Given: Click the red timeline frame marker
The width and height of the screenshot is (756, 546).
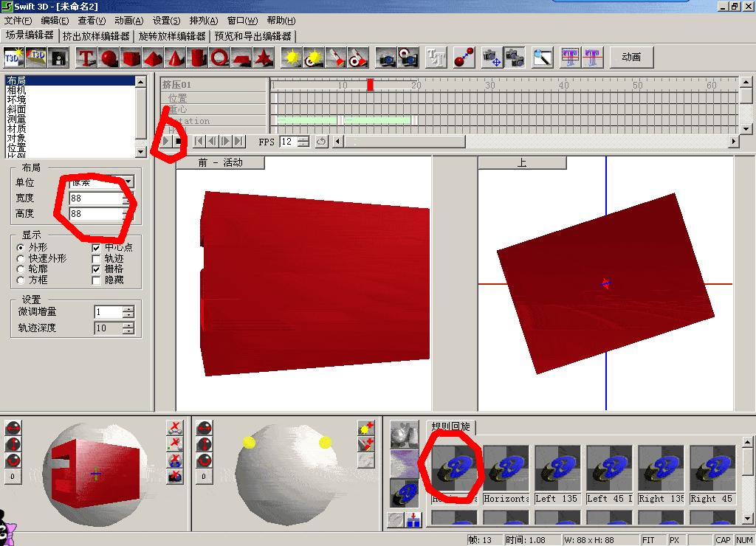Looking at the screenshot, I should click(371, 85).
